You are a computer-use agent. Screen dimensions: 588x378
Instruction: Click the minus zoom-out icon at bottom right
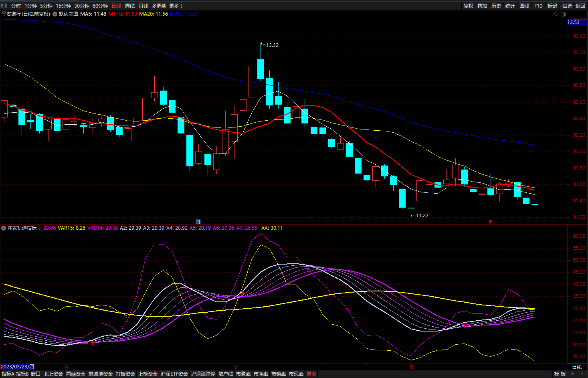582,374
